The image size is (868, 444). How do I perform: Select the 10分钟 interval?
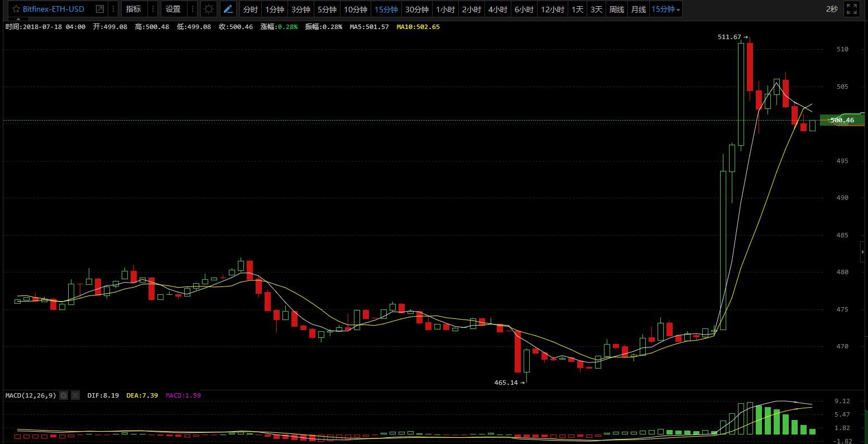point(356,9)
